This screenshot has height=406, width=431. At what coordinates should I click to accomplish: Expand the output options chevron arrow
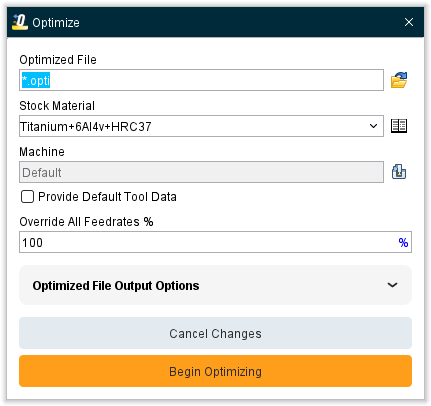click(x=392, y=285)
